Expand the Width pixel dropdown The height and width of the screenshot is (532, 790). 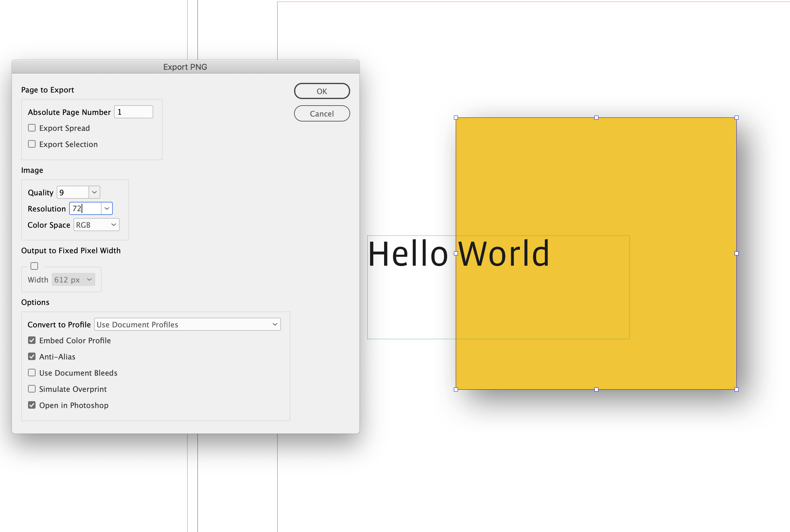pos(89,279)
